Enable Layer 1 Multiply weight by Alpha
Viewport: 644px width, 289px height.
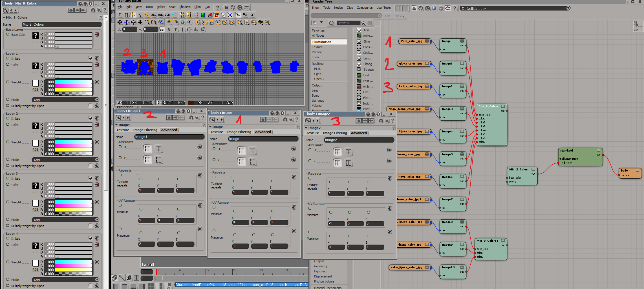pos(90,106)
